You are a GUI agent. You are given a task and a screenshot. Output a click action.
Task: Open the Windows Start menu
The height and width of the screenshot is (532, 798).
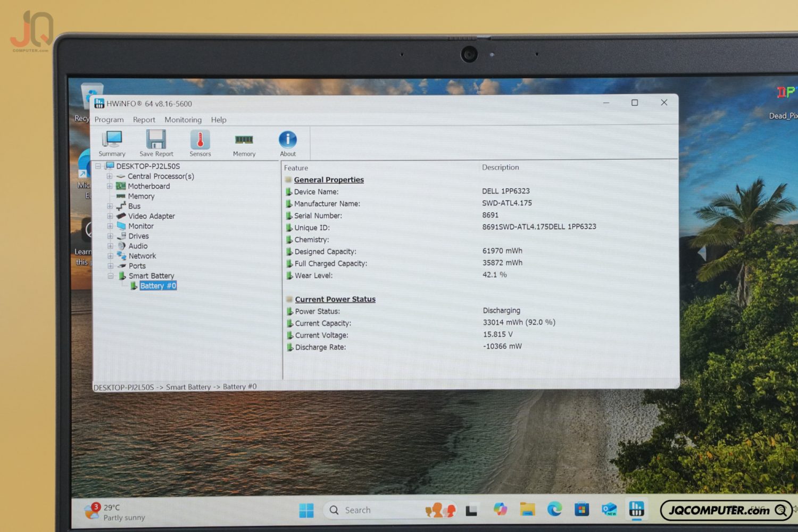coord(306,510)
